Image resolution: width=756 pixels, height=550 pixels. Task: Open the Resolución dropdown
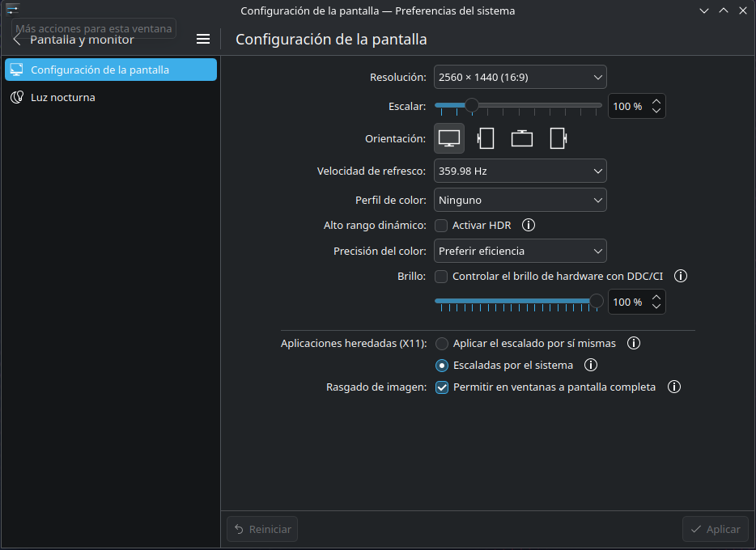(520, 77)
